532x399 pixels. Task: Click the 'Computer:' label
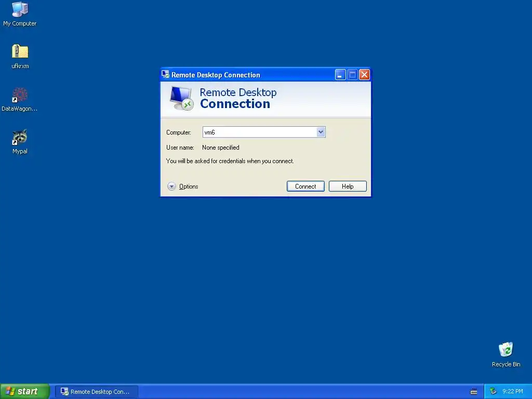[179, 132]
